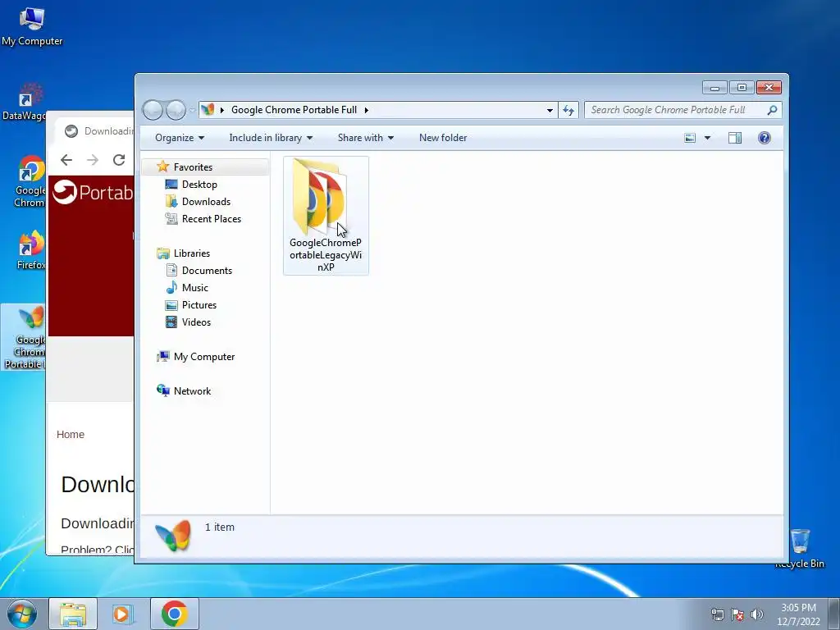This screenshot has height=630, width=840.
Task: Click the Action Center flag tray icon
Action: click(737, 614)
